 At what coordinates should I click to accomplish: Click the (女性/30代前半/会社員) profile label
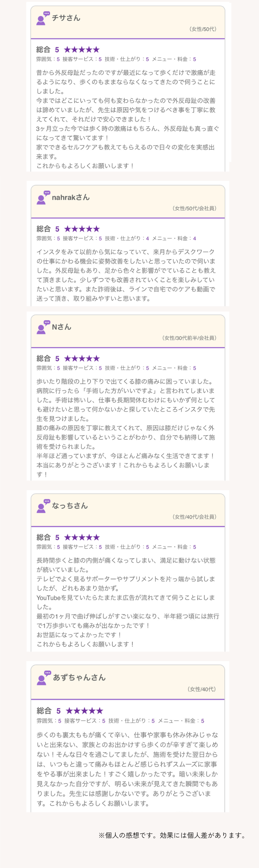(189, 338)
